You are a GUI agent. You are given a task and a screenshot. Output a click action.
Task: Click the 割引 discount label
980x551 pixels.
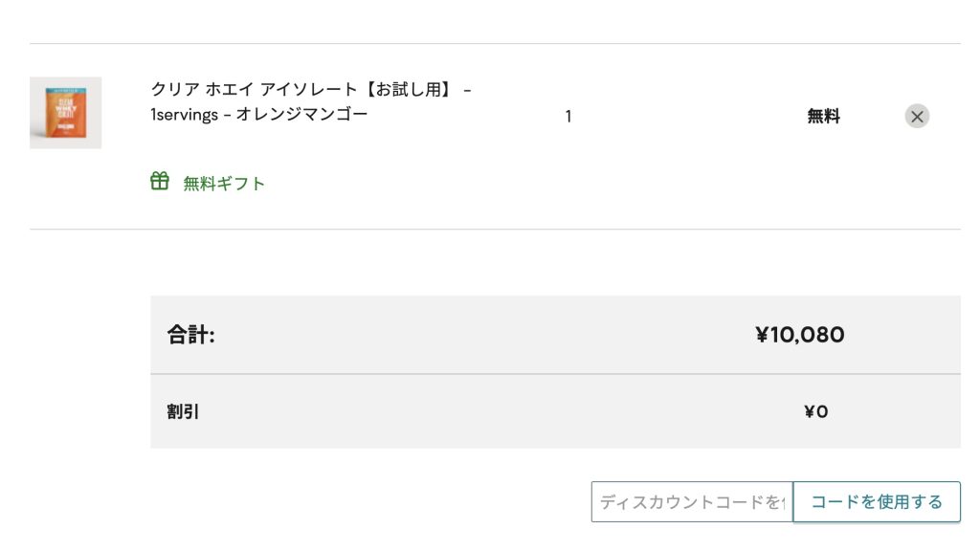[x=184, y=412]
